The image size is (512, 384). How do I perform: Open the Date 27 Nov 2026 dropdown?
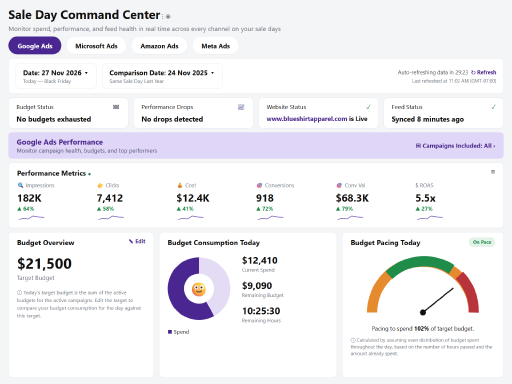56,76
